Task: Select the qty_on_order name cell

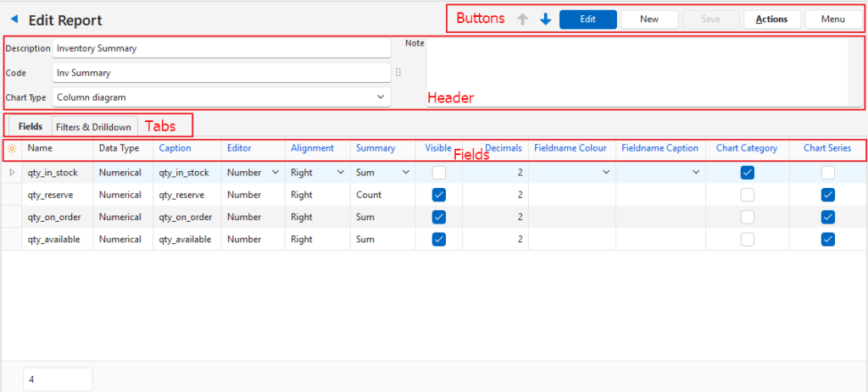Action: pos(57,217)
